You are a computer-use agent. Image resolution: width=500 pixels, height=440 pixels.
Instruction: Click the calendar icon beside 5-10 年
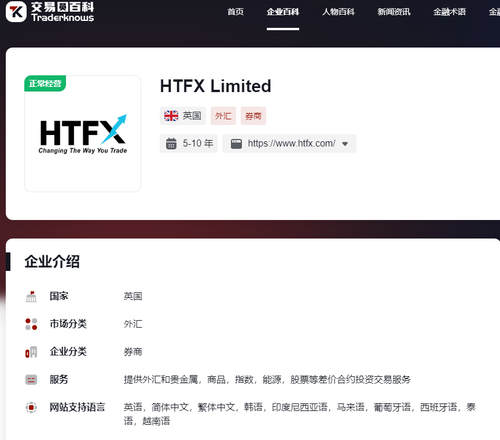coord(171,144)
